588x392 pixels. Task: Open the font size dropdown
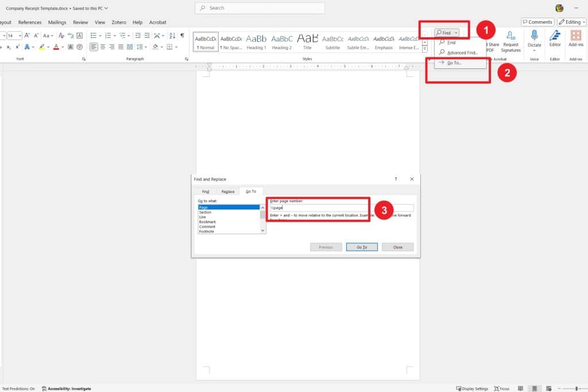coord(19,35)
